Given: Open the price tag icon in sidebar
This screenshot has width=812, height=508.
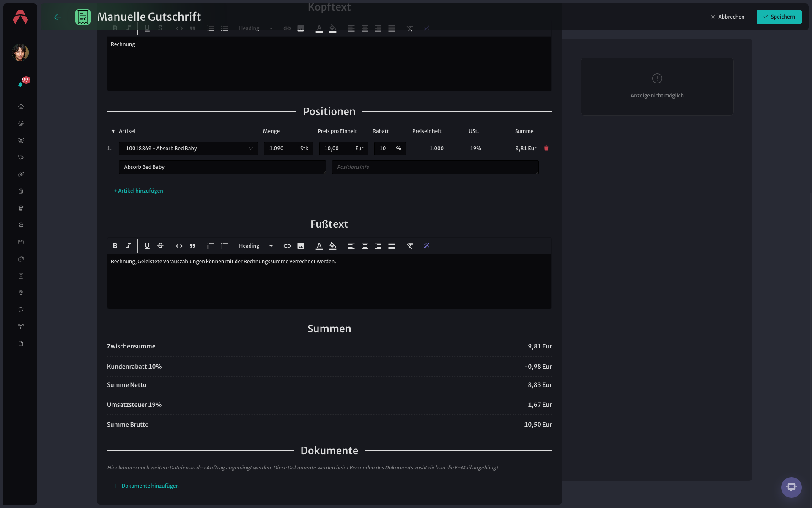Looking at the screenshot, I should [21, 157].
